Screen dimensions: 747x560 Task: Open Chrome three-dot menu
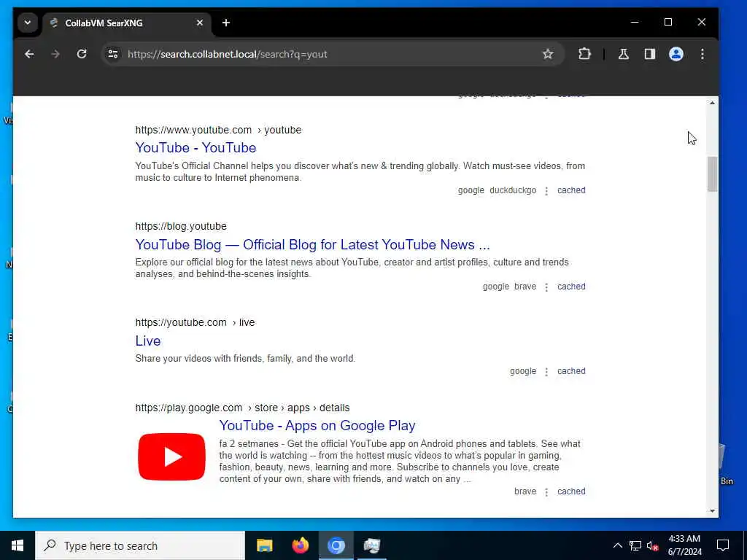coord(703,54)
